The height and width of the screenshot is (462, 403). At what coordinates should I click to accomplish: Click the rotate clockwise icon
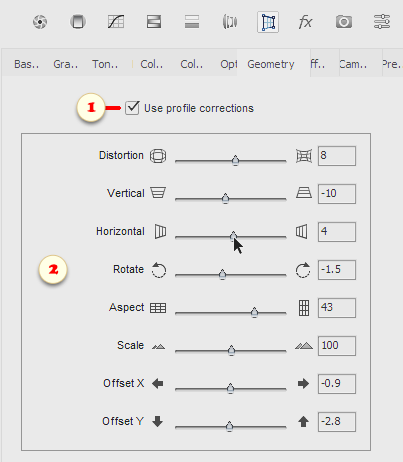[303, 270]
